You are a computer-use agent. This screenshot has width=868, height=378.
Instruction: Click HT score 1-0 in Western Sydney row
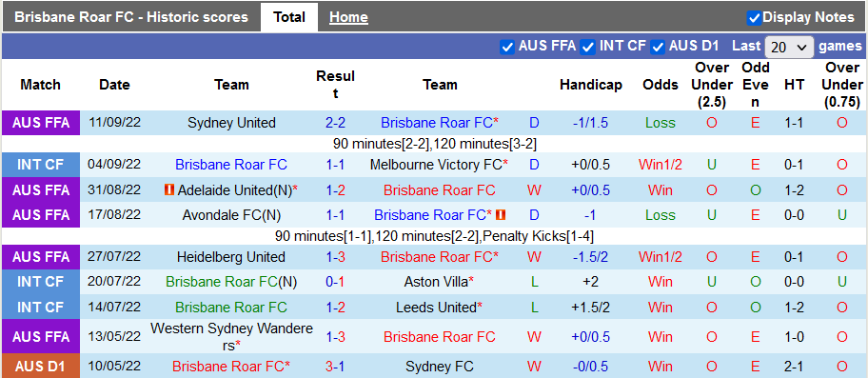point(795,336)
